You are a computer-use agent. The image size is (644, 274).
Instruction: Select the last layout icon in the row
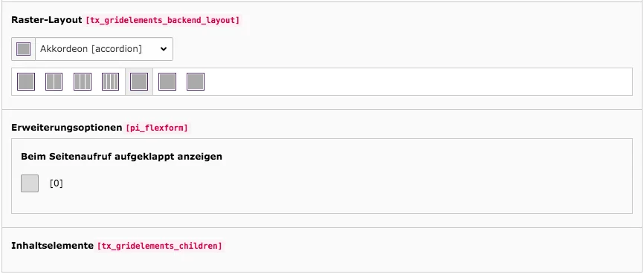coord(196,82)
